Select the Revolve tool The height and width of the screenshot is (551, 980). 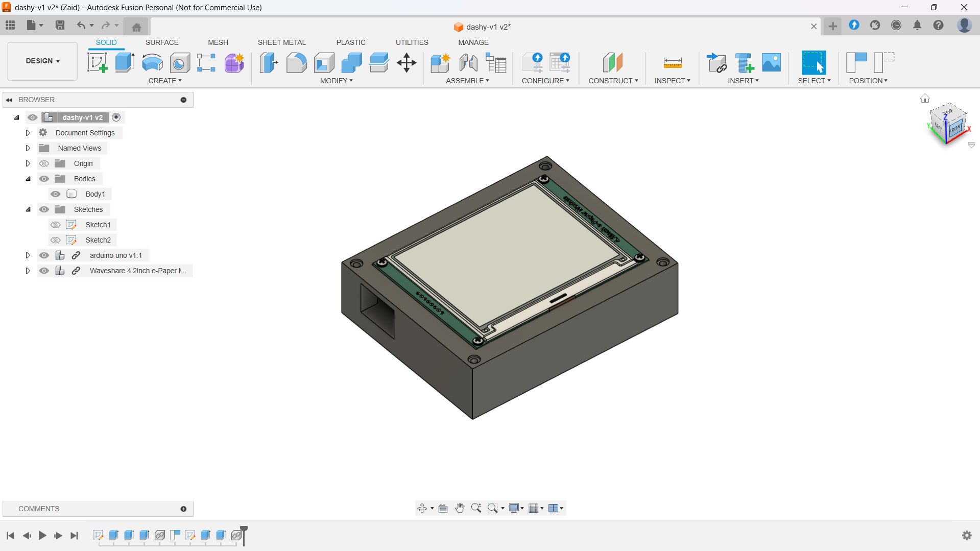(152, 63)
